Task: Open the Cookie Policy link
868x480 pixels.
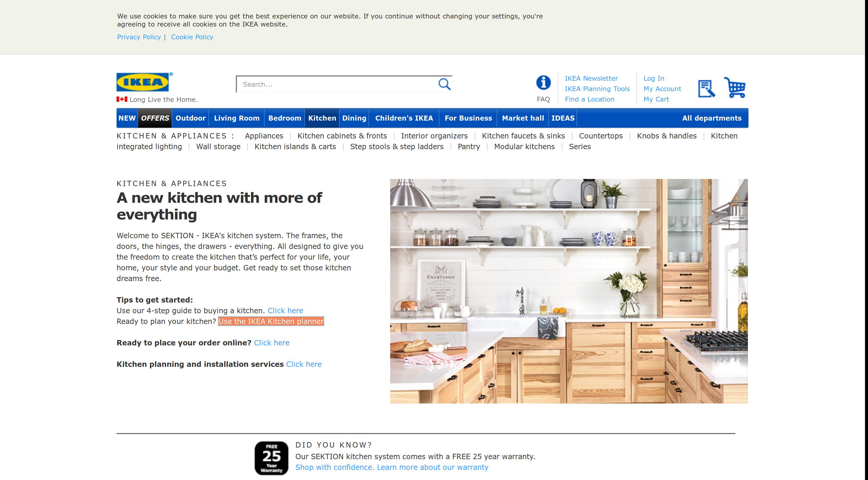Action: (x=192, y=37)
